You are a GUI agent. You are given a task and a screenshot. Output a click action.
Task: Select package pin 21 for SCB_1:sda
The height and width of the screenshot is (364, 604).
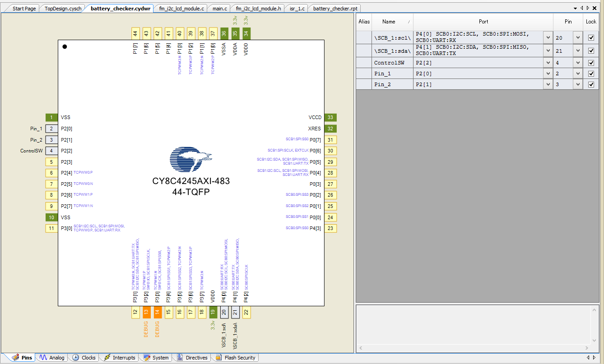(235, 312)
